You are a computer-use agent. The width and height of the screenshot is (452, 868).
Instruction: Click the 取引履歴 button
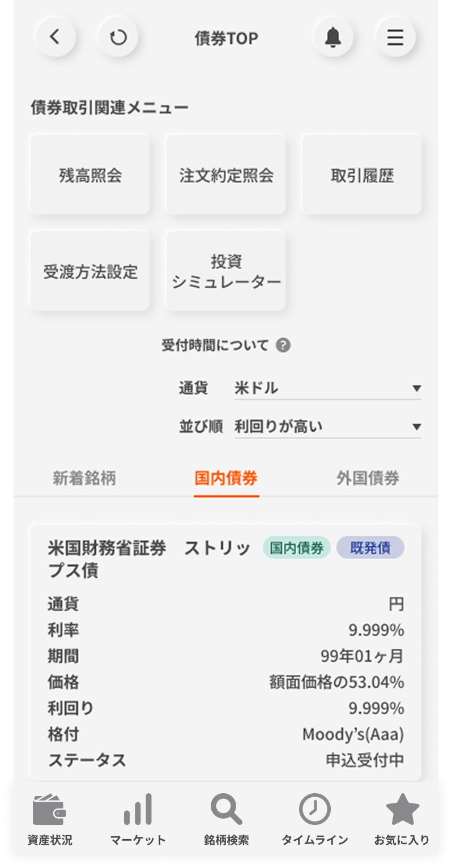click(x=362, y=175)
